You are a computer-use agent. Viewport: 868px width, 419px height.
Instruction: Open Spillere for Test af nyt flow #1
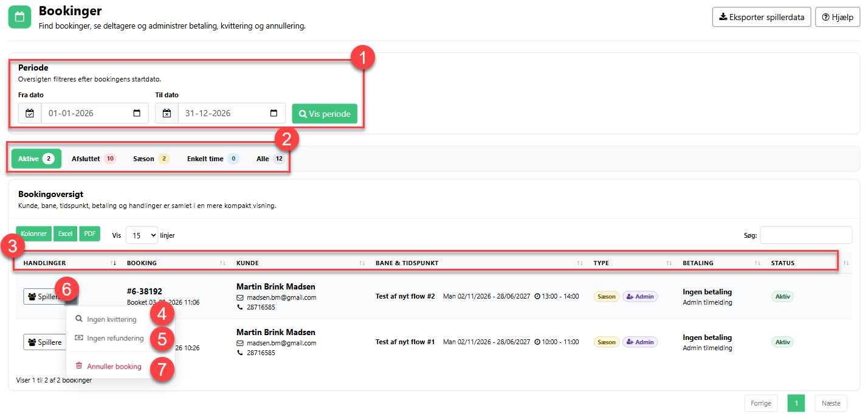(x=45, y=342)
